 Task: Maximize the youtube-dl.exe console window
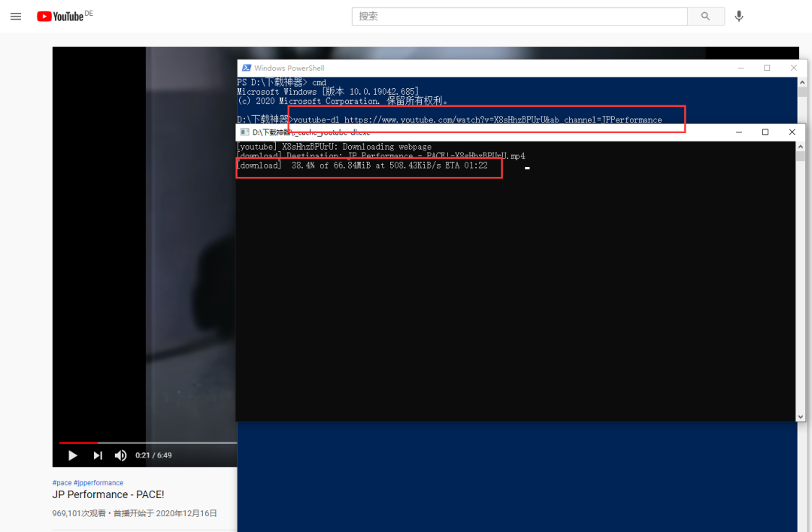tap(765, 132)
